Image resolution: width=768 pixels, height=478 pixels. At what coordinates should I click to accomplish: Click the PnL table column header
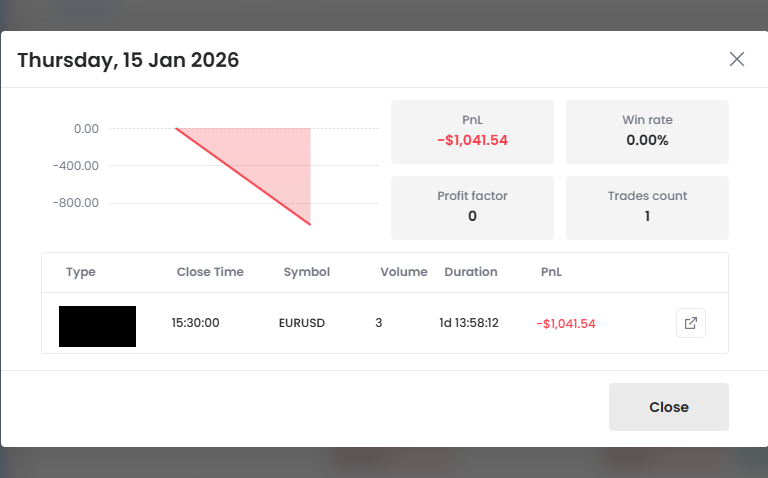pos(551,272)
